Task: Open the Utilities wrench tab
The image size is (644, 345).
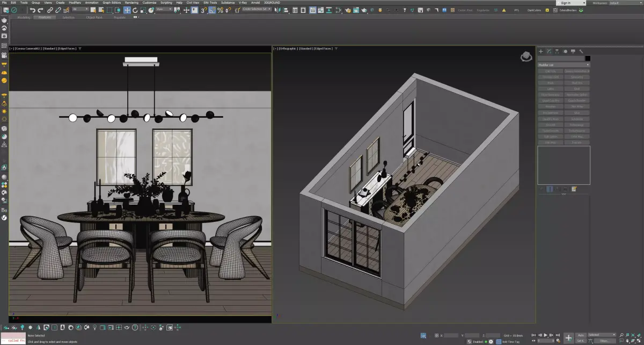Action: (581, 52)
